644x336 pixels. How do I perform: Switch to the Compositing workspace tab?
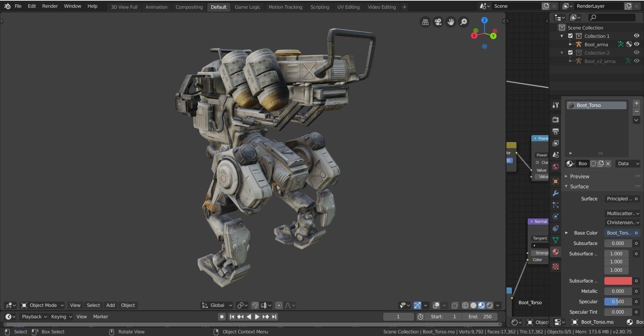(189, 7)
